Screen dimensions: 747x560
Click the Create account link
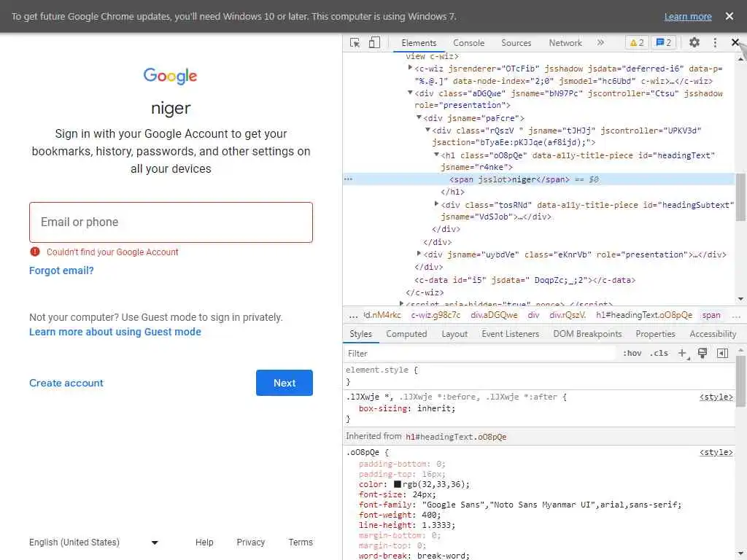66,383
